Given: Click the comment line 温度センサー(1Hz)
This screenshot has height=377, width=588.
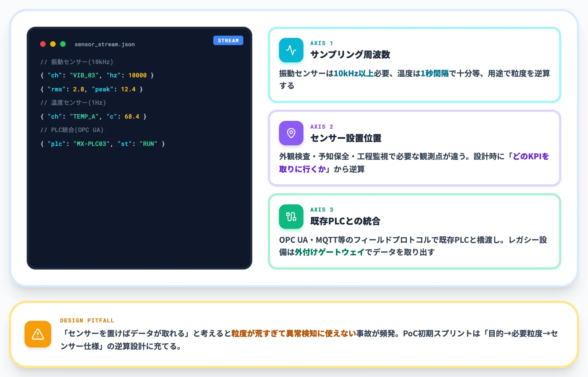Looking at the screenshot, I should [x=73, y=103].
